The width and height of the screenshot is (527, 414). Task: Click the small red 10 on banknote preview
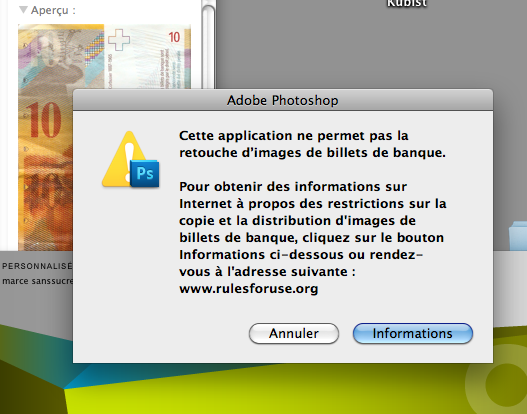point(174,37)
